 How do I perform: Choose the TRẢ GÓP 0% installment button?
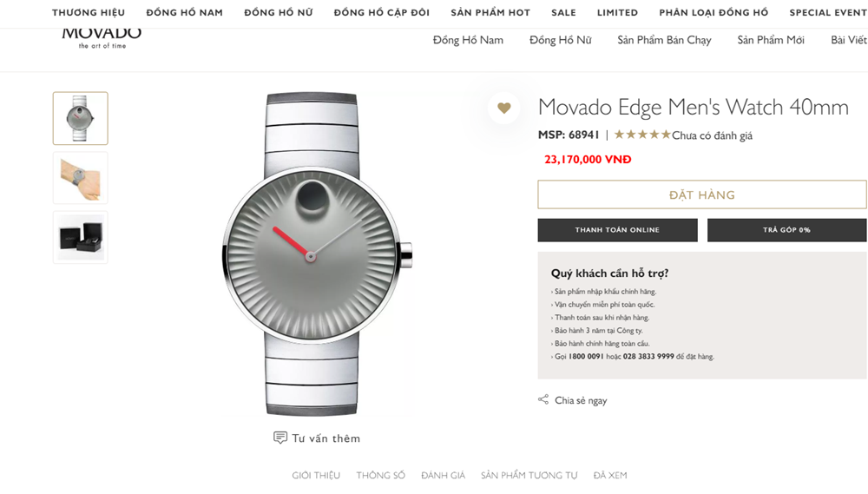point(786,230)
